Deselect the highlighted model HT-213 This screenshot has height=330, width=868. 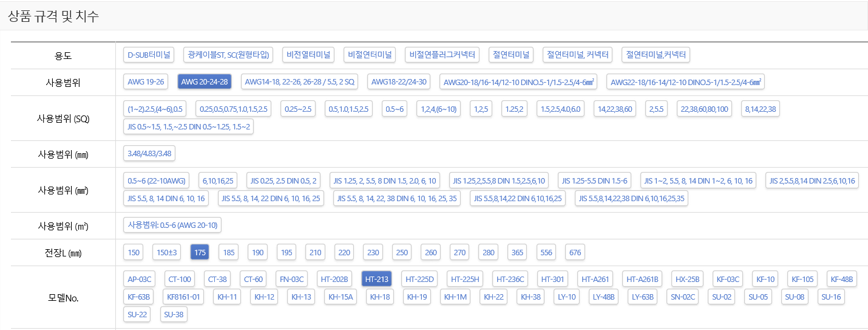click(x=376, y=280)
